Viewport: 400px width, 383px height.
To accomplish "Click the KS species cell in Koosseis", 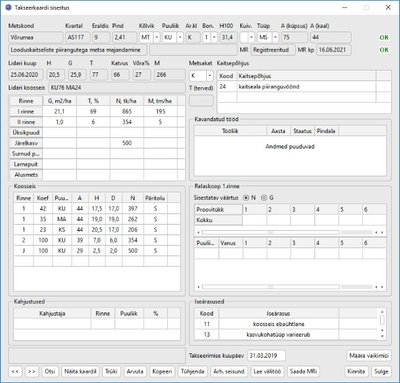I will [x=62, y=230].
